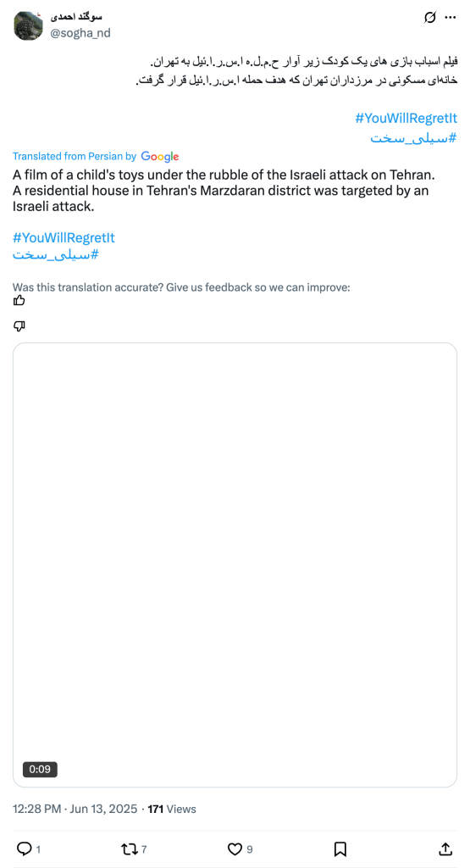
Task: Bookmark this post
Action: coord(340,849)
